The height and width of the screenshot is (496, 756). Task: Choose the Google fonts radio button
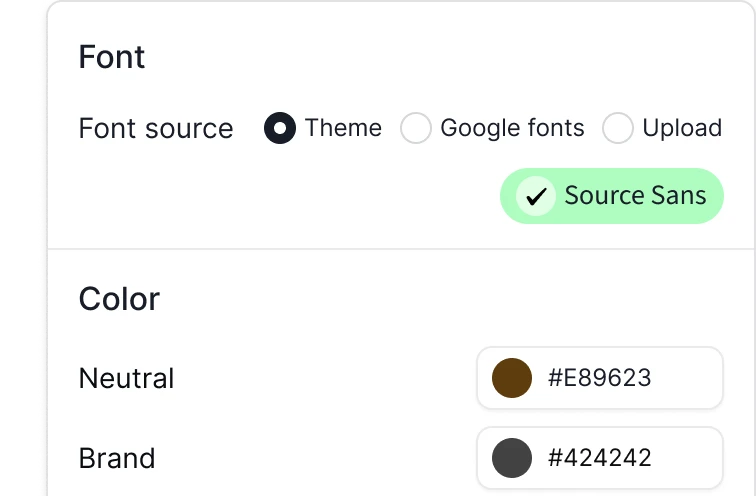point(416,128)
